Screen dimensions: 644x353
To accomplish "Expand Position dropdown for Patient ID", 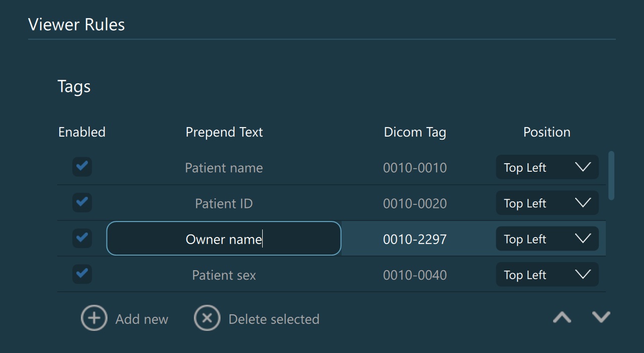I will coord(547,203).
